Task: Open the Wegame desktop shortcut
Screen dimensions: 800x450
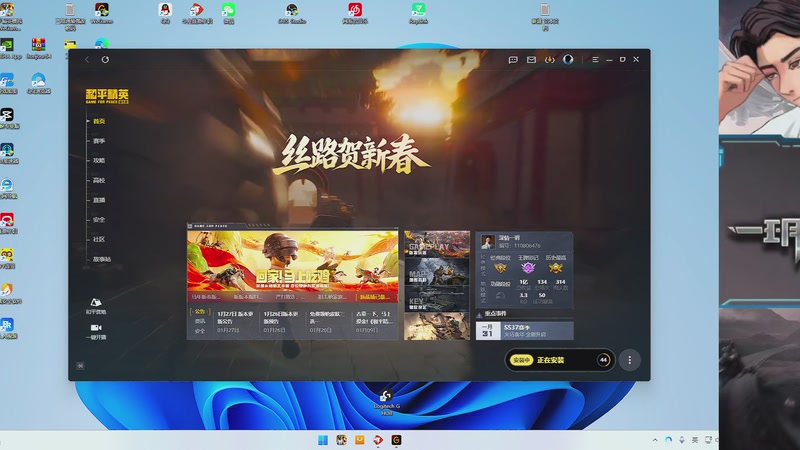Action: (102, 13)
